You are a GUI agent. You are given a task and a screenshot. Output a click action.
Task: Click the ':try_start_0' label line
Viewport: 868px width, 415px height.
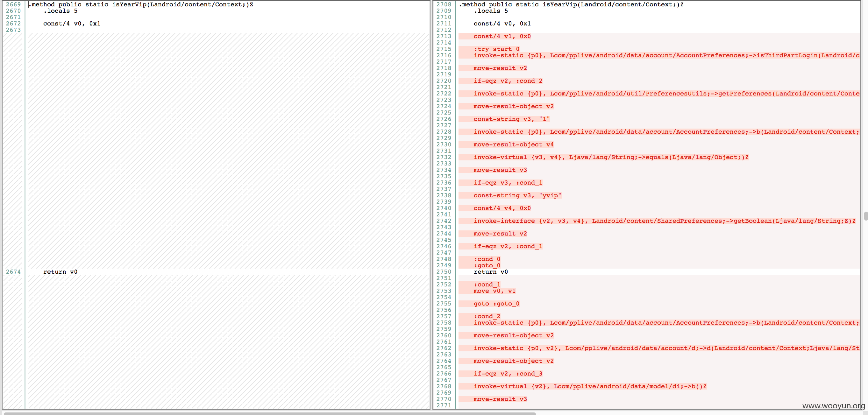click(x=496, y=49)
